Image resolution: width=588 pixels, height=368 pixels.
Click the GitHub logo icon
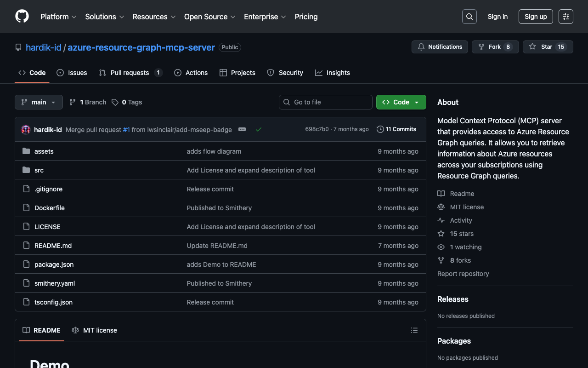[x=22, y=17]
